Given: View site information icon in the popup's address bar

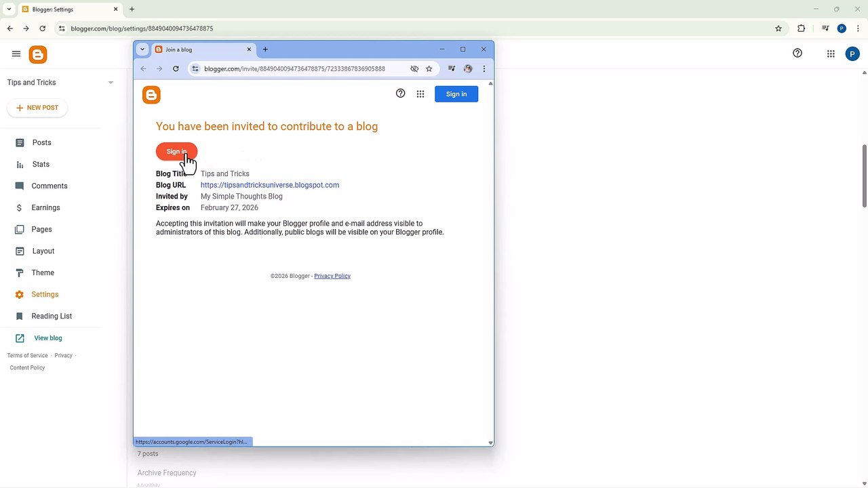Looking at the screenshot, I should click(195, 68).
